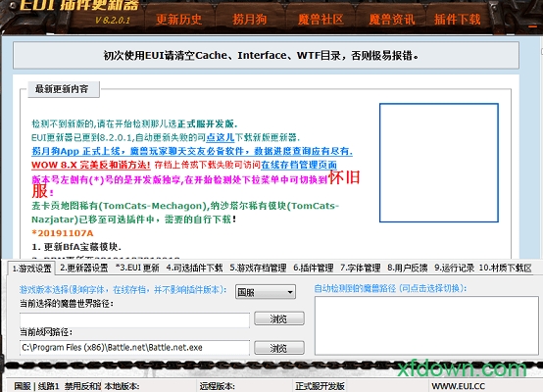This screenshot has width=543, height=392.
Task: Click 浏览 button for the WoW path
Action: [279, 318]
